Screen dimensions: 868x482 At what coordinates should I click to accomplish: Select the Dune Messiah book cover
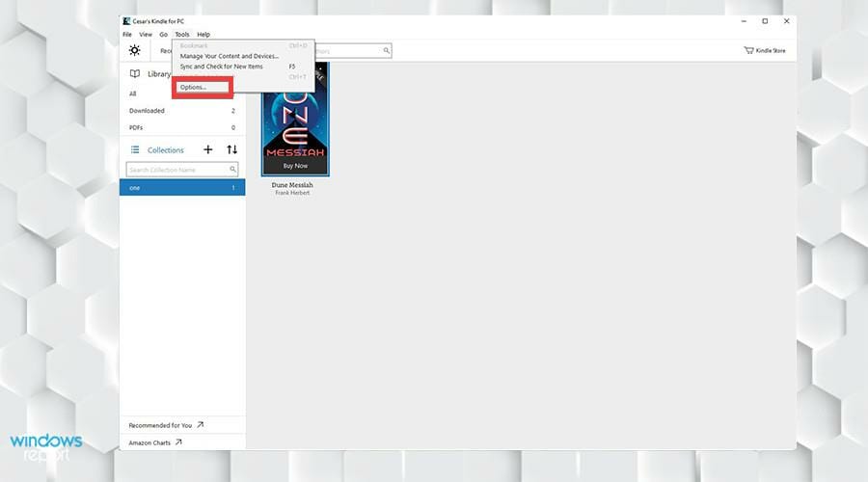295,119
